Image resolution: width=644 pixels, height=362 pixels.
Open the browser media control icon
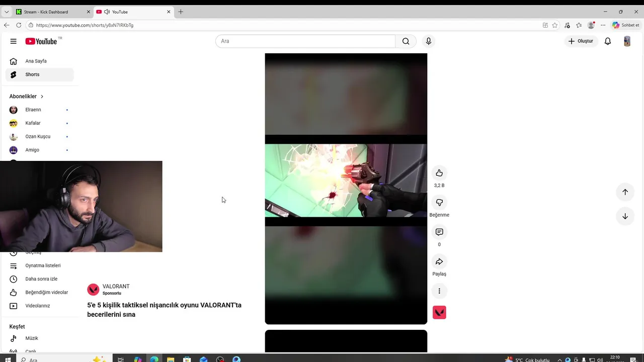coord(567,25)
